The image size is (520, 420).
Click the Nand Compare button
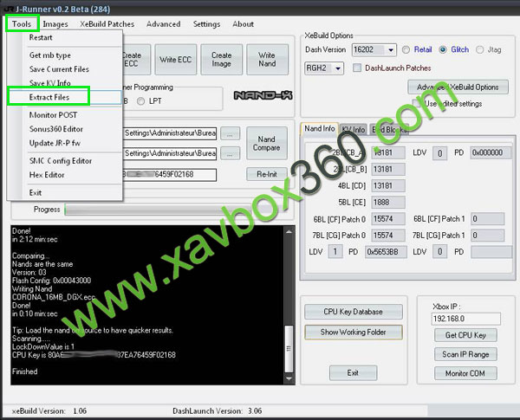point(267,144)
